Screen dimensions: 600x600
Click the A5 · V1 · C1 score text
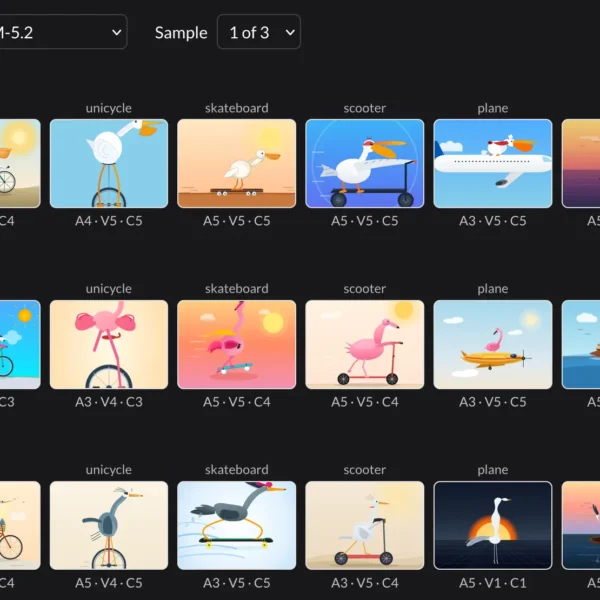pos(492,583)
